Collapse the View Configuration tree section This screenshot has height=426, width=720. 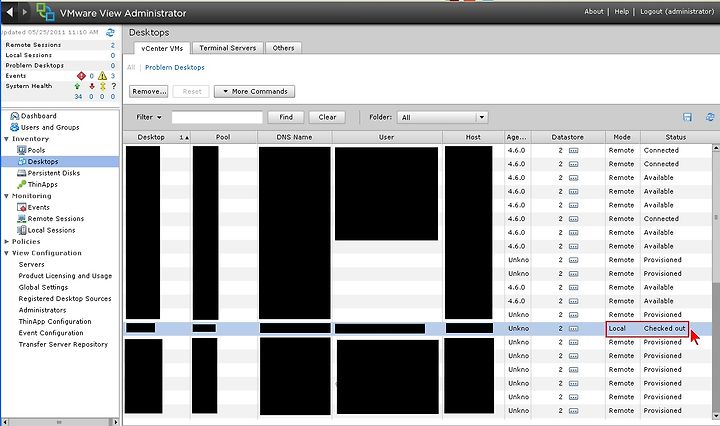tap(6, 253)
